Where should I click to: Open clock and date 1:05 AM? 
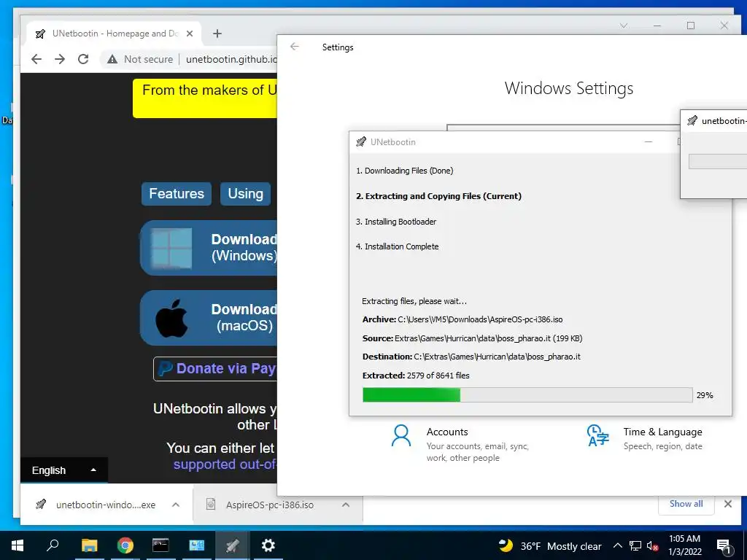[x=684, y=545]
